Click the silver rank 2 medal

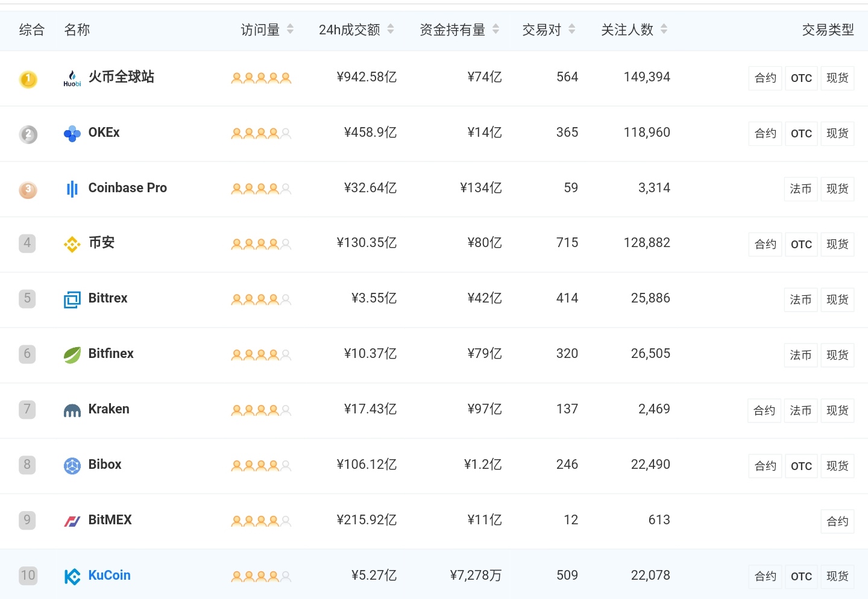coord(28,134)
